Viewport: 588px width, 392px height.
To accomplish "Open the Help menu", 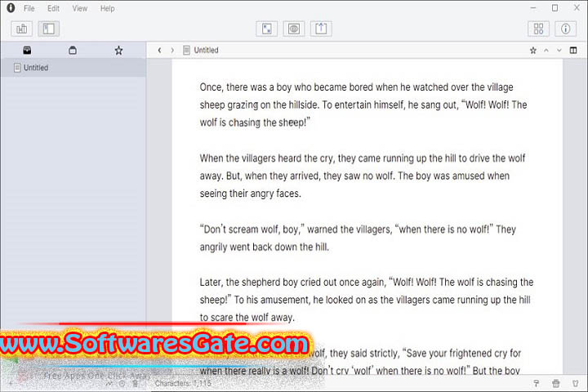I will pyautogui.click(x=107, y=8).
